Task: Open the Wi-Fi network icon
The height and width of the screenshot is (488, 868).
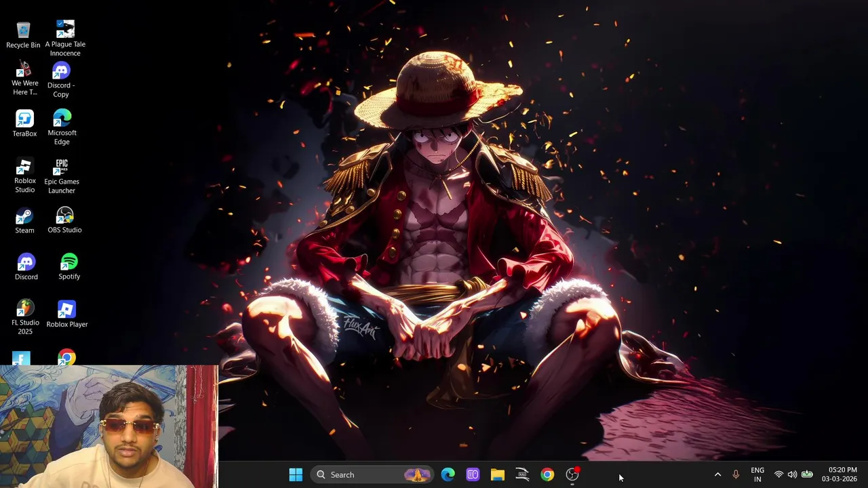Action: click(x=778, y=474)
